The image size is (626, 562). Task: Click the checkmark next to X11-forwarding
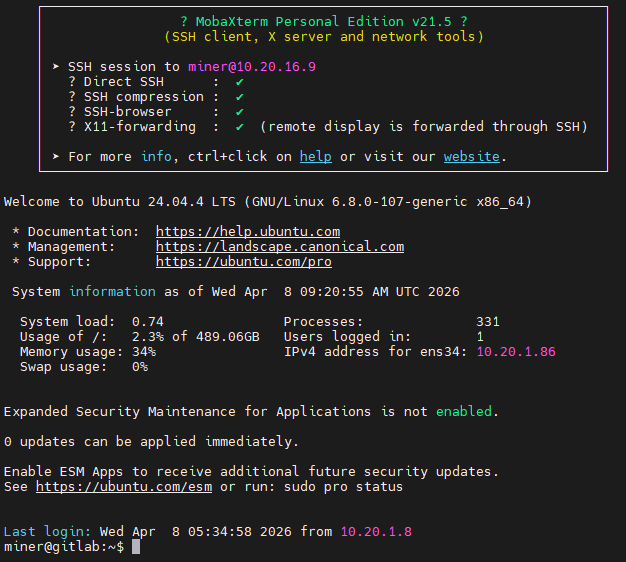(x=240, y=127)
